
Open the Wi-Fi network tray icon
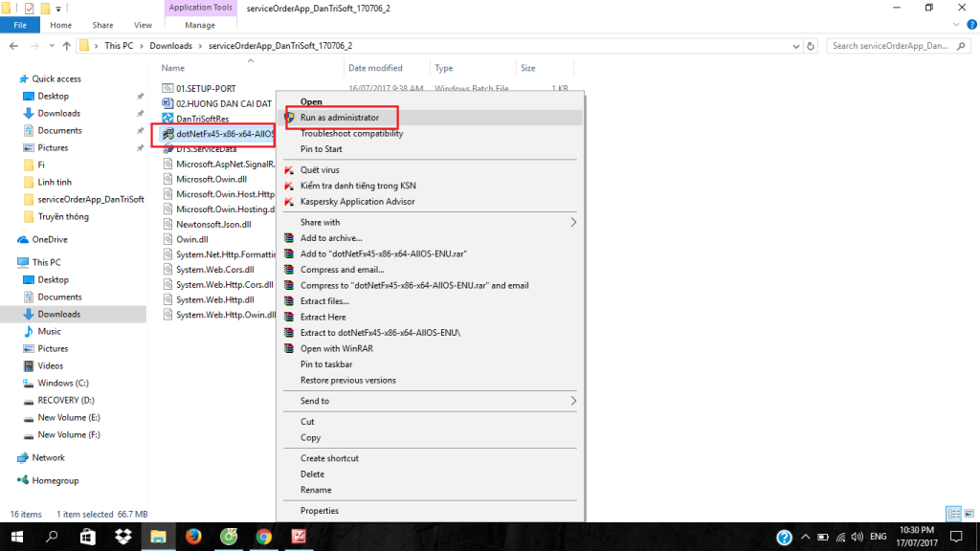[x=840, y=537]
